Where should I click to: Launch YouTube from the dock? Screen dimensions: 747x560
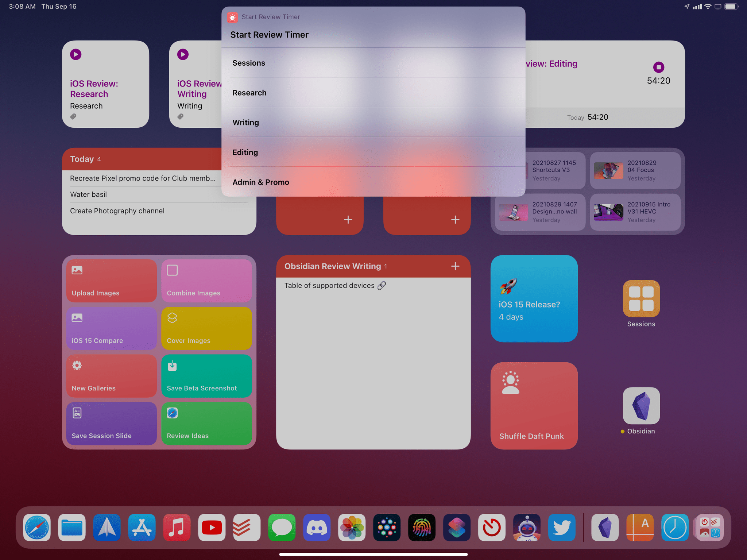212,527
